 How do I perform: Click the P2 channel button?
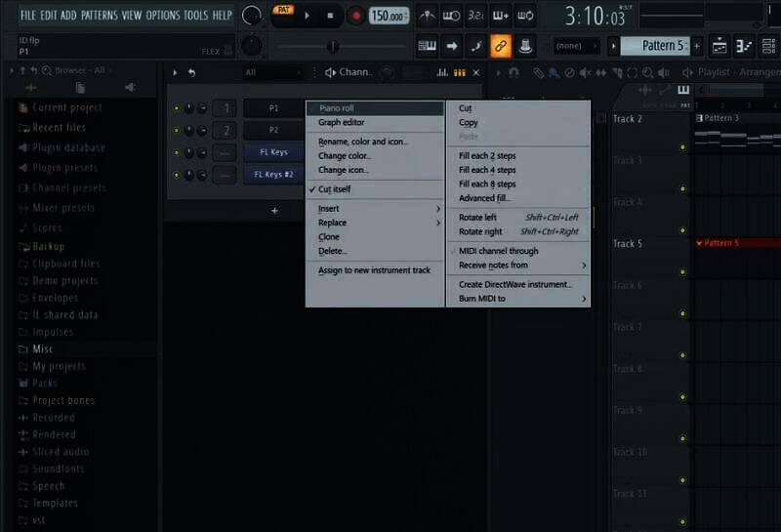coord(273,130)
